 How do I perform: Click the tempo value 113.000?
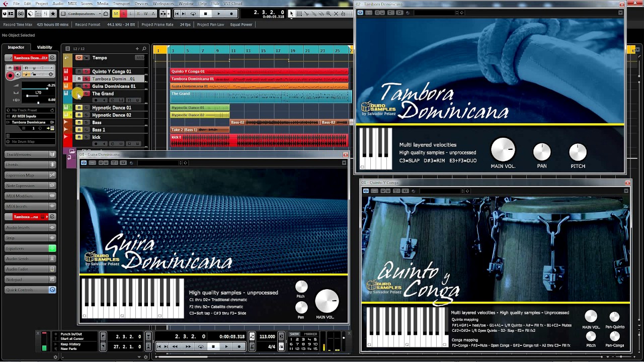click(267, 336)
